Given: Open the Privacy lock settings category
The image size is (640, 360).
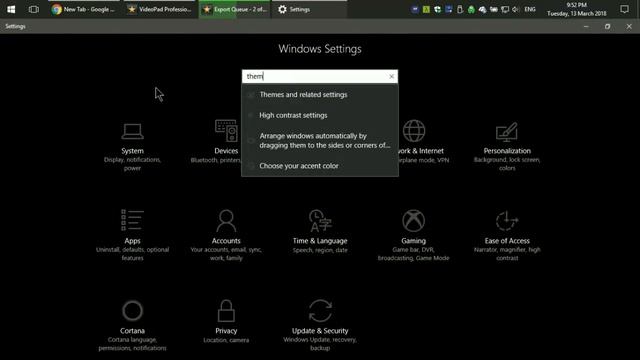Looking at the screenshot, I should 226,322.
